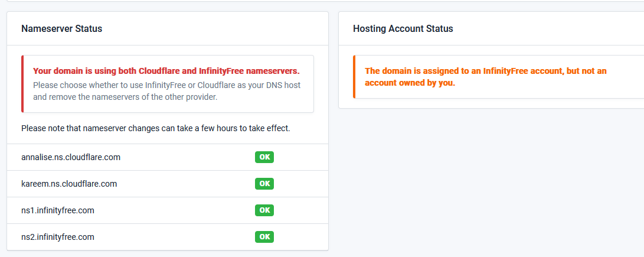Click the OK badge for annalise.ns.cloudflare.com
Screen dimensions: 644x257
coord(264,157)
